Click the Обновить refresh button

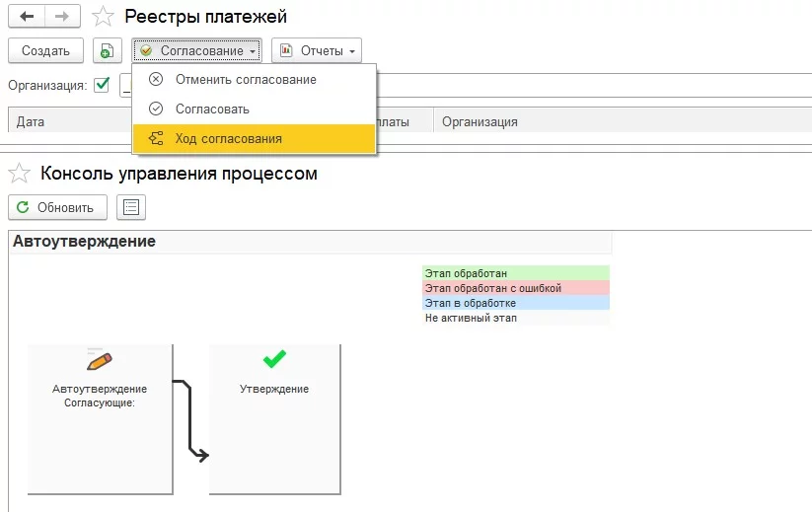pyautogui.click(x=57, y=207)
